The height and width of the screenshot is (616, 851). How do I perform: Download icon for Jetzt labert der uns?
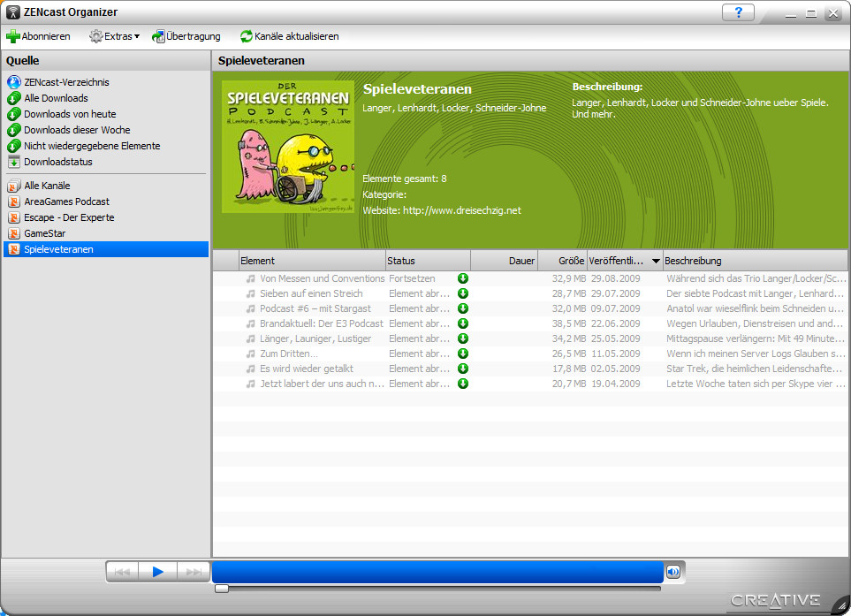(463, 384)
